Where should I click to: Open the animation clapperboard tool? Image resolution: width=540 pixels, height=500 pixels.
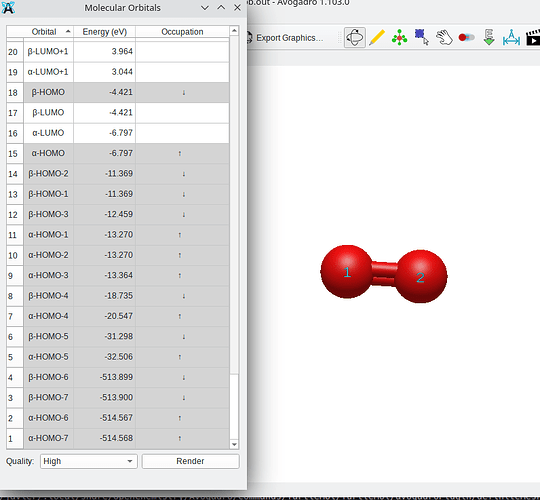[533, 37]
